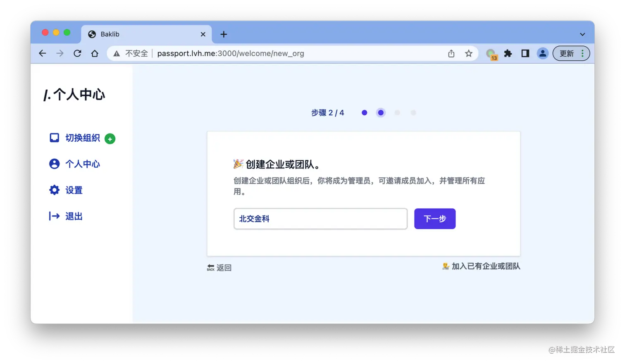625x364 pixels.
Task: Bookmark the page with the star icon
Action: click(x=468, y=53)
